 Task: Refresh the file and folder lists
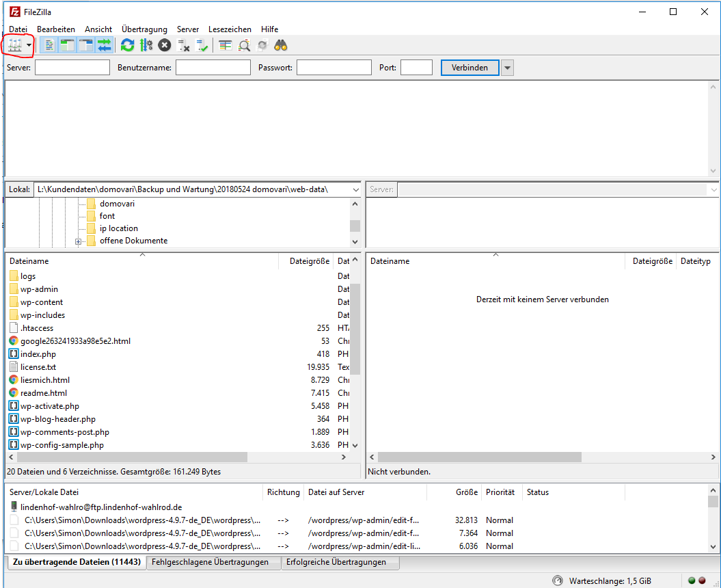click(127, 45)
